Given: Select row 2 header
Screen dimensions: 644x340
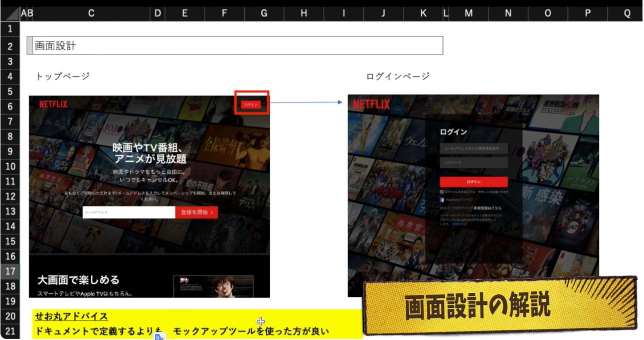Looking at the screenshot, I should [x=10, y=46].
